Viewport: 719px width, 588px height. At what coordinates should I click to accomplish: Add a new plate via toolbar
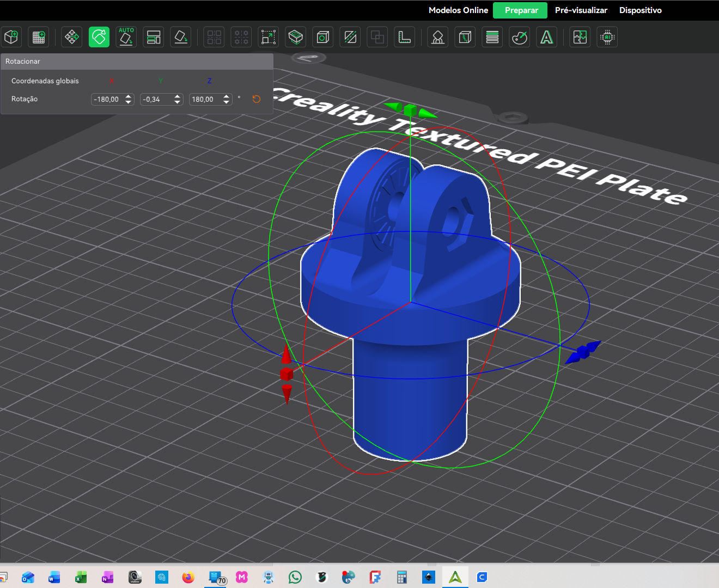click(x=39, y=37)
